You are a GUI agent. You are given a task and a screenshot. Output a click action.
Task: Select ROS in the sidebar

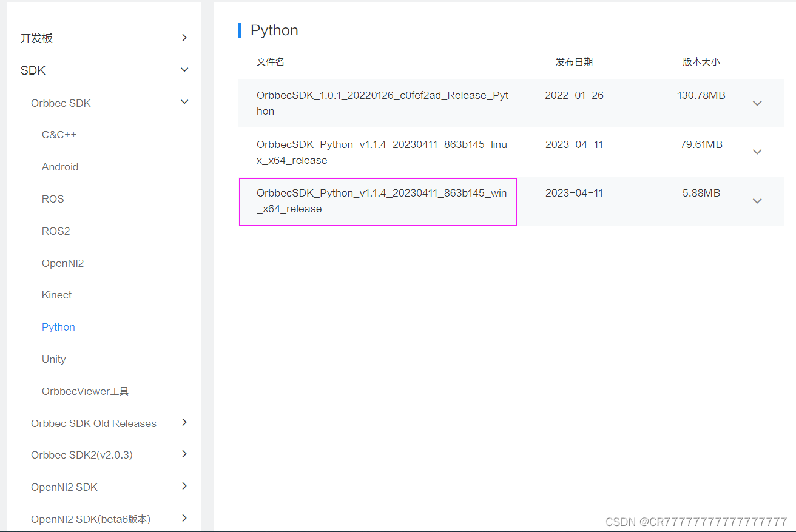point(53,199)
